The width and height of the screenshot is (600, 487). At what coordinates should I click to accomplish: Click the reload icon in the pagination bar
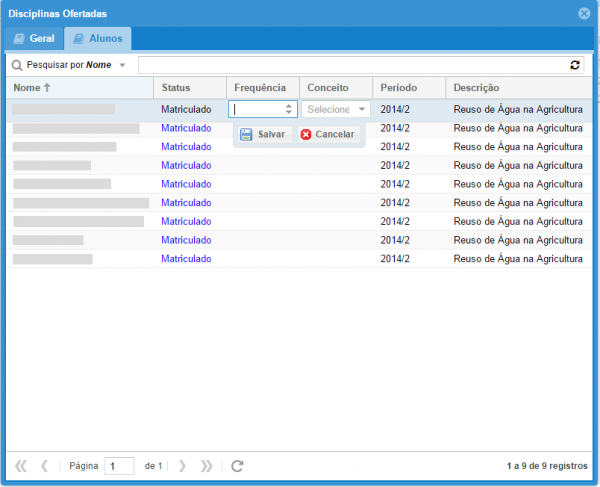237,466
